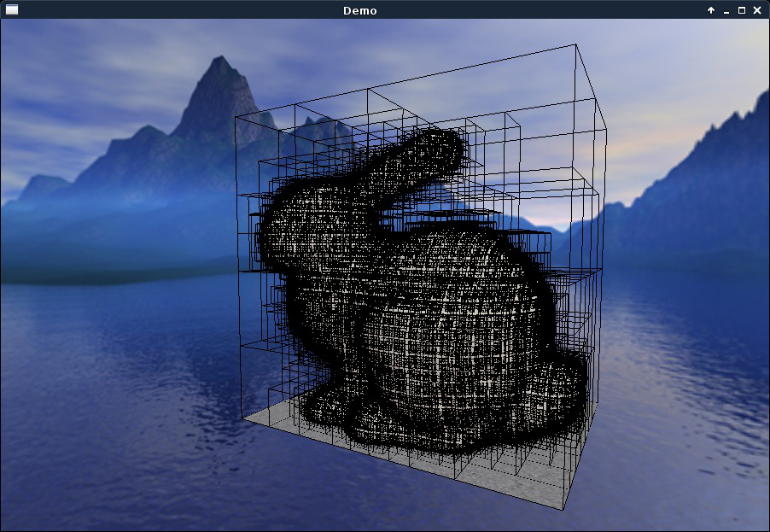This screenshot has width=770, height=532.
Task: Click the cloudy sky in upper left
Action: coord(85,68)
